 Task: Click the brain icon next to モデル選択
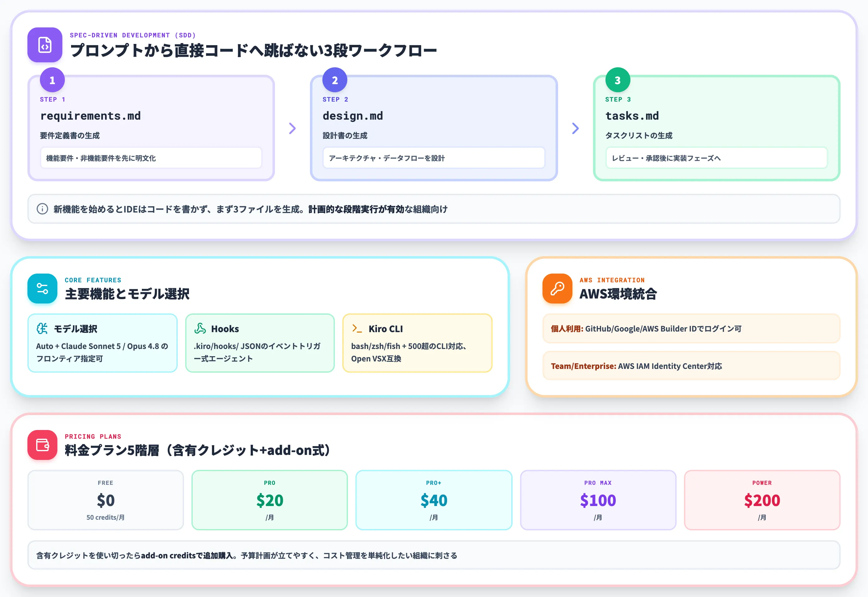click(42, 328)
